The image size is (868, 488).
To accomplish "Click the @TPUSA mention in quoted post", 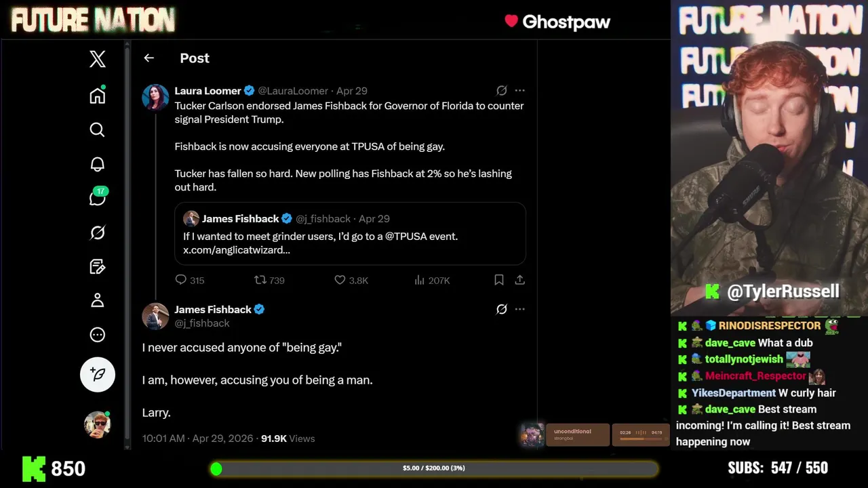I will click(x=404, y=237).
